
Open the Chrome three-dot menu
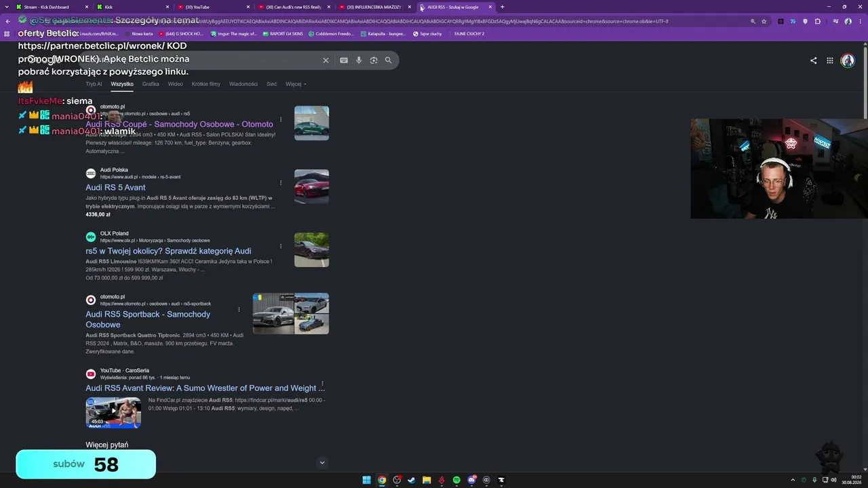(860, 22)
